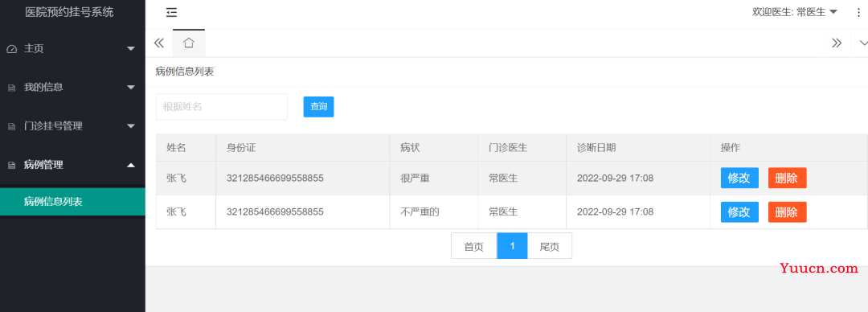Image resolution: width=868 pixels, height=312 pixels.
Task: Focus the 根据姓名 search field
Action: tap(222, 106)
